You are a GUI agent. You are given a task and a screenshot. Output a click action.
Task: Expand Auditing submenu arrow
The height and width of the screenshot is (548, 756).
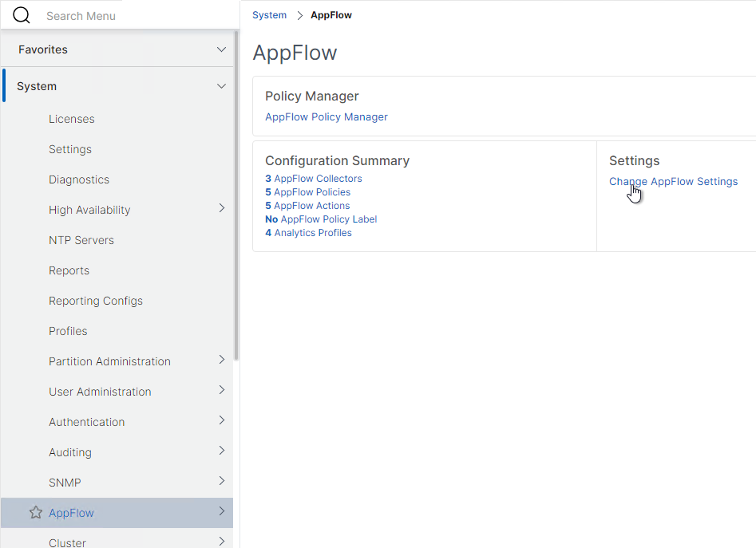tap(222, 451)
